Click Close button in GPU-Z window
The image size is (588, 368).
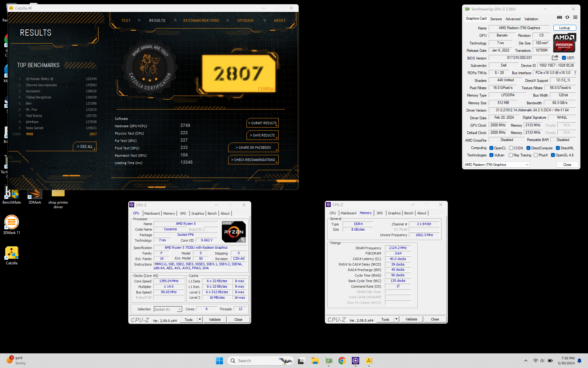pyautogui.click(x=567, y=165)
